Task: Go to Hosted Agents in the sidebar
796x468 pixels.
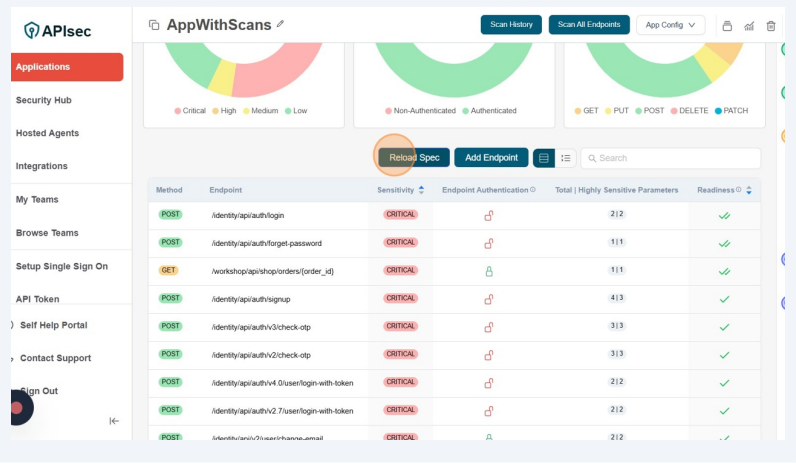Action: (47, 133)
